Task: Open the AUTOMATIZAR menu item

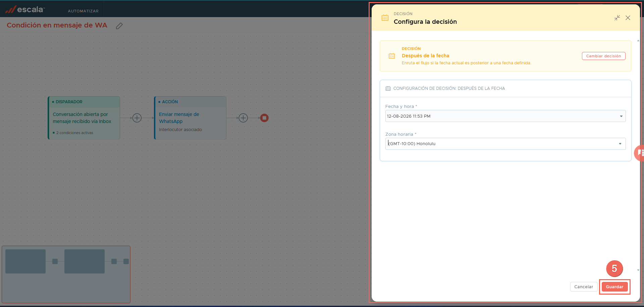Action: point(83,11)
